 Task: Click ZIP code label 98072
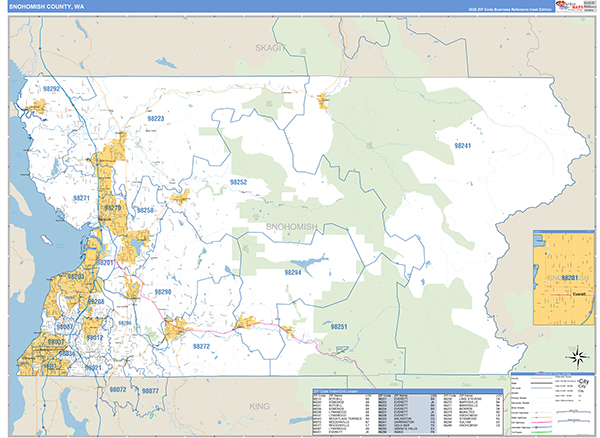pyautogui.click(x=118, y=390)
